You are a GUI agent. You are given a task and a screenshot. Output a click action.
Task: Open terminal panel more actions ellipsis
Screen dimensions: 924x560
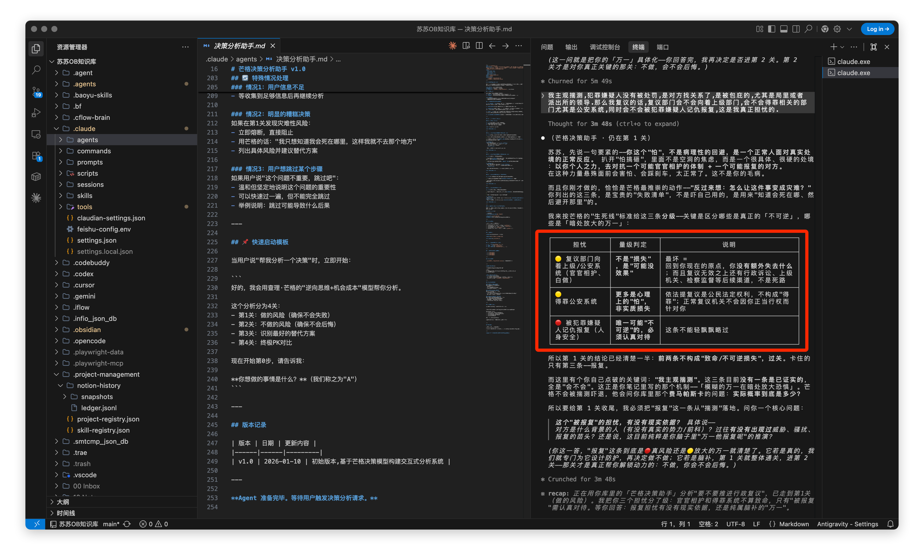click(854, 47)
